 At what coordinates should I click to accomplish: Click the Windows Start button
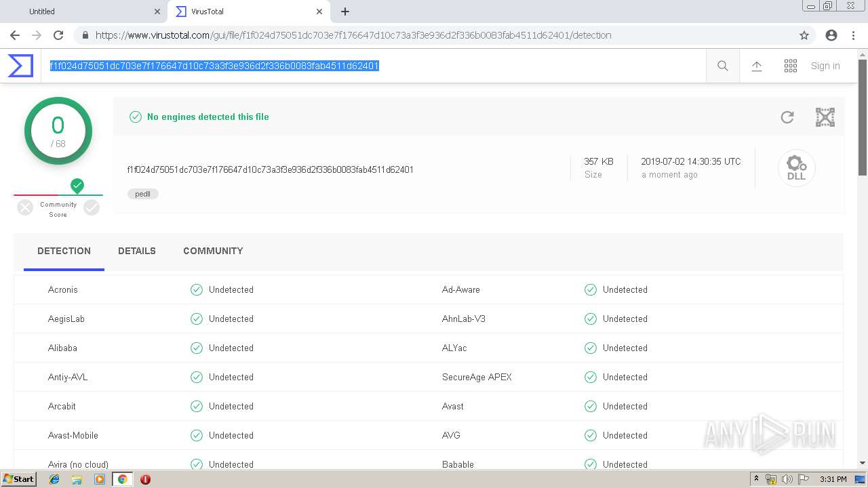click(x=19, y=479)
